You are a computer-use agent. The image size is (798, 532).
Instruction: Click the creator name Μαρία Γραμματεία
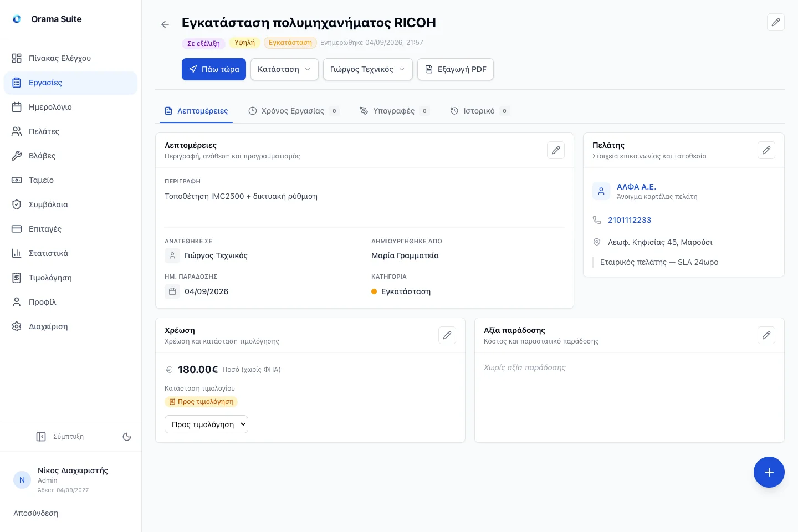click(x=405, y=255)
